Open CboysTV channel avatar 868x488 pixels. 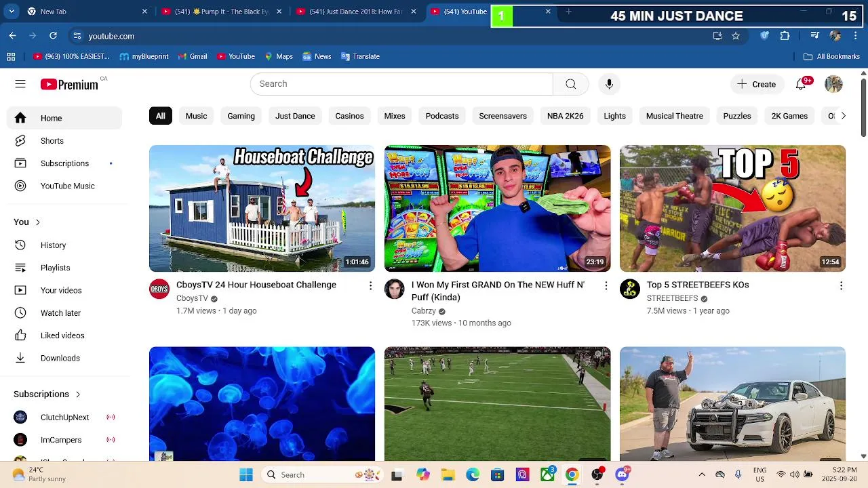click(x=159, y=289)
